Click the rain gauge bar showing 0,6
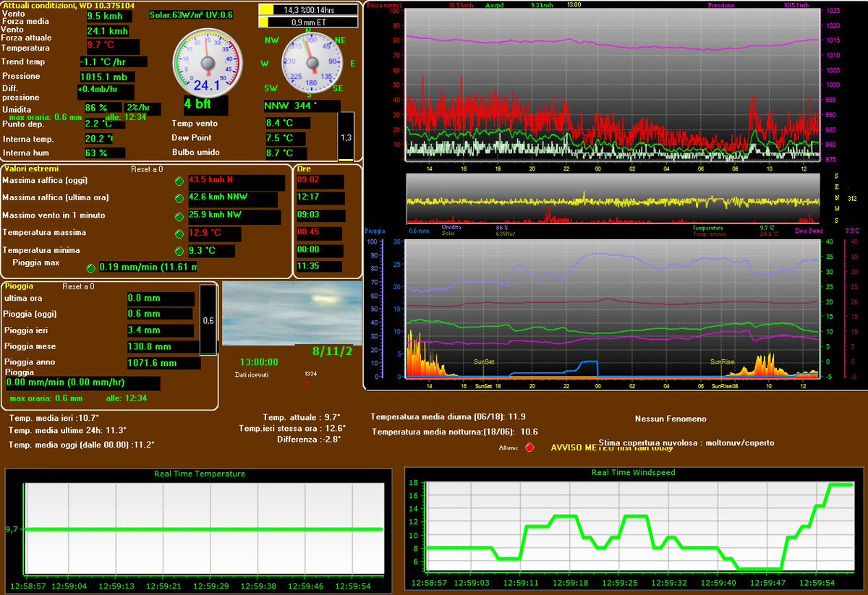Viewport: 868px width, 595px height. click(x=208, y=320)
